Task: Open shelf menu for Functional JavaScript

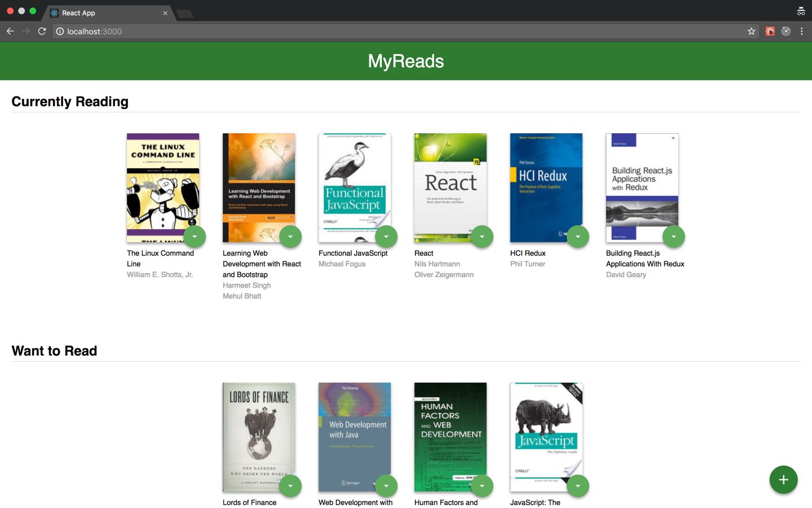Action: [386, 236]
